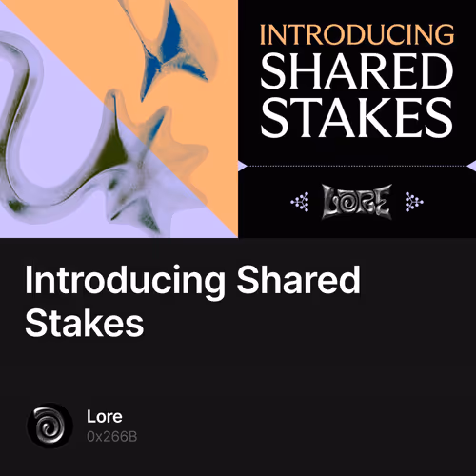Click the right purple branch ornament icon
The width and height of the screenshot is (476, 476).
414,202
